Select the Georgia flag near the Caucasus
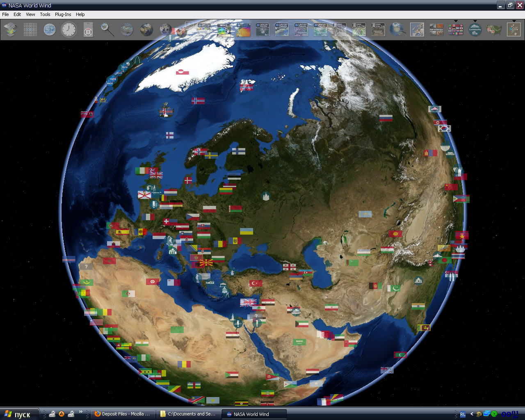 coord(289,267)
